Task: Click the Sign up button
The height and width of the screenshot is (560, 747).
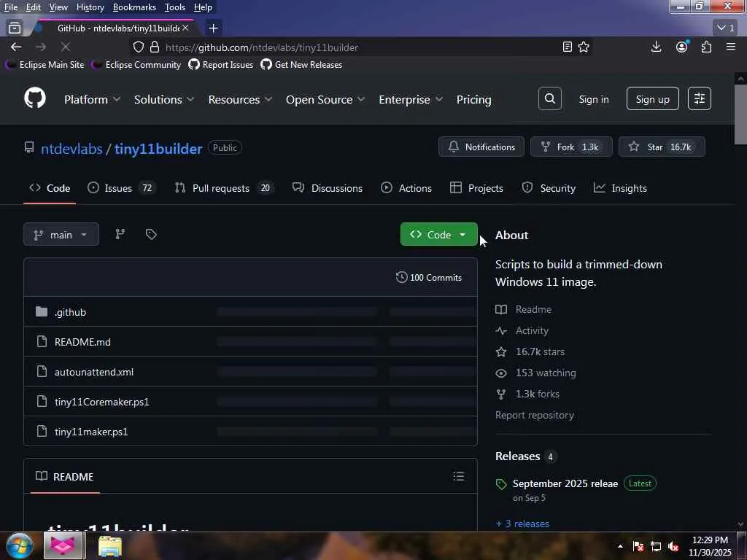Action: point(653,98)
